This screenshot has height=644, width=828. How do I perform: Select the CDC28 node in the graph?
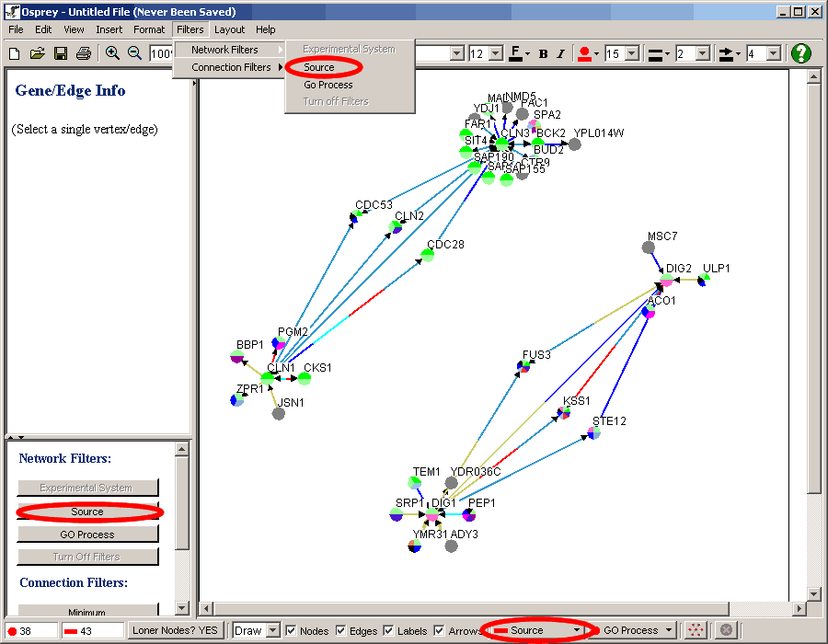[429, 255]
